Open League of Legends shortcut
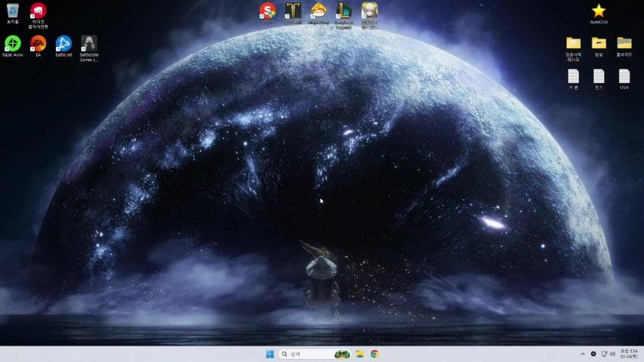This screenshot has width=644, height=362. 344,11
